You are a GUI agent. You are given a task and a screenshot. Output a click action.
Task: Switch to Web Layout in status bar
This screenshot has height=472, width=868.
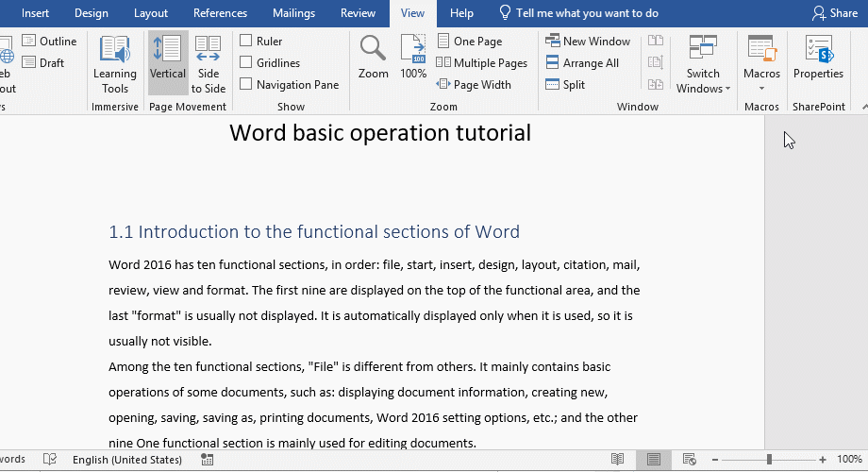(x=689, y=460)
